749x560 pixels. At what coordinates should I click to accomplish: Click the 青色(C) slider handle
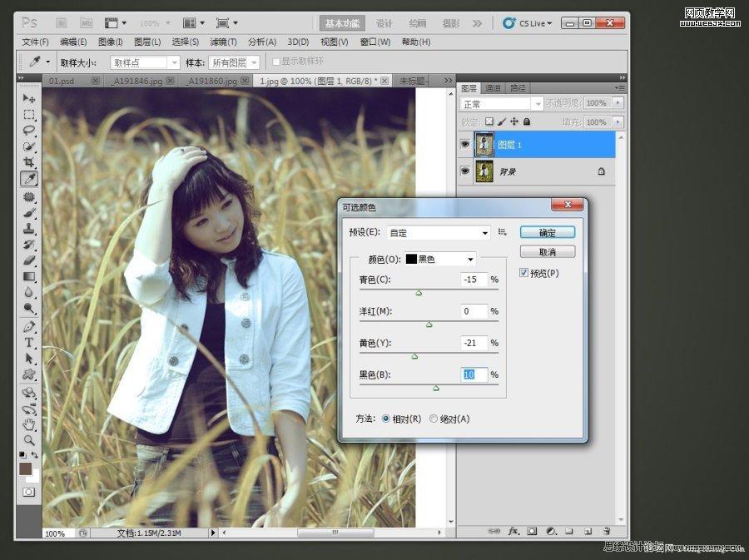tap(419, 293)
